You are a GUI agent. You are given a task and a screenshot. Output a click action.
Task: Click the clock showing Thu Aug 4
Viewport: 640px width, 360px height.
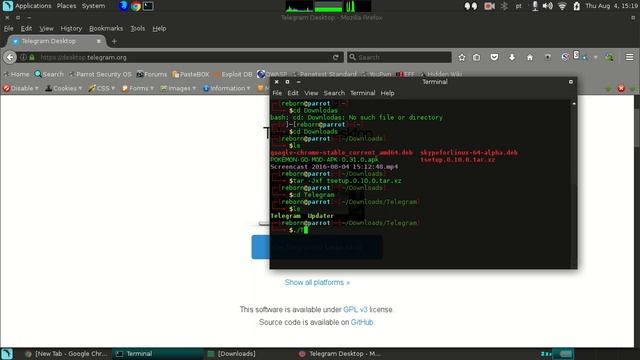(612, 6)
